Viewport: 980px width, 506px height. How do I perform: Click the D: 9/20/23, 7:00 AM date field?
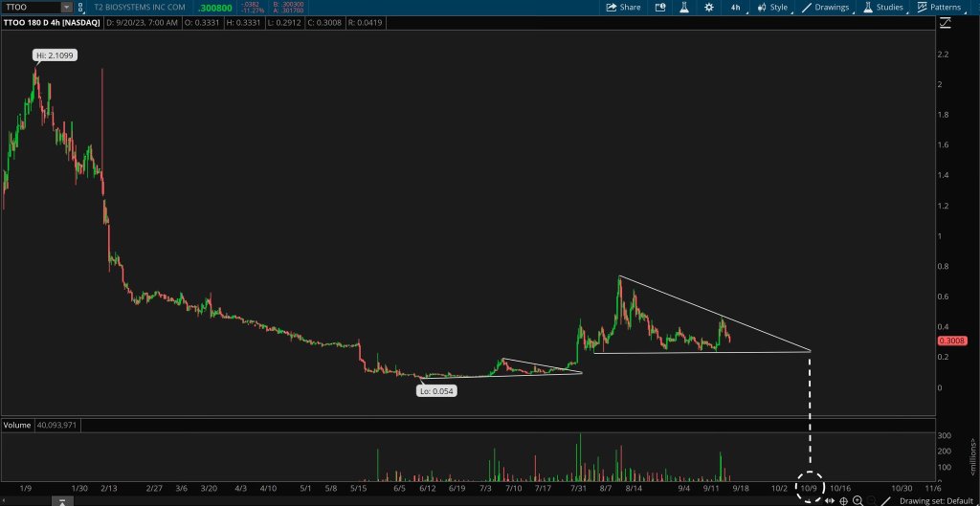tap(142, 23)
